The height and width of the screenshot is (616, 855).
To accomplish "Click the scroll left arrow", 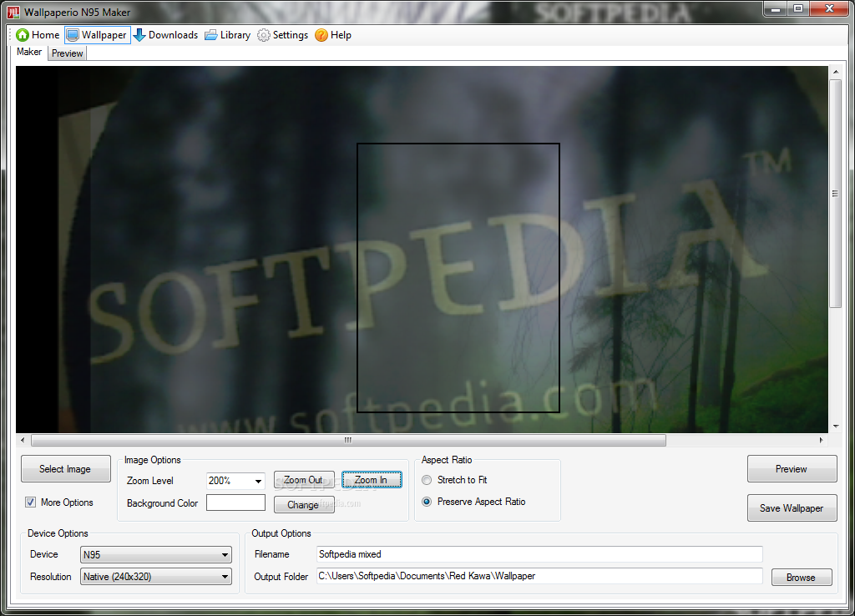I will pyautogui.click(x=23, y=440).
